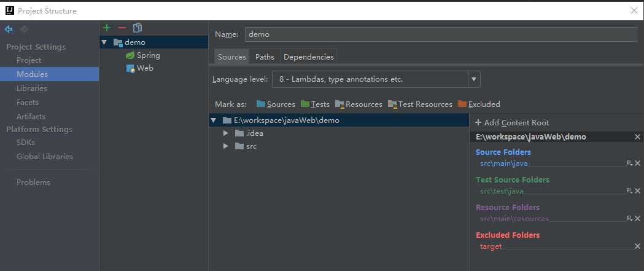
Task: Click the copy module icon
Action: click(x=137, y=28)
